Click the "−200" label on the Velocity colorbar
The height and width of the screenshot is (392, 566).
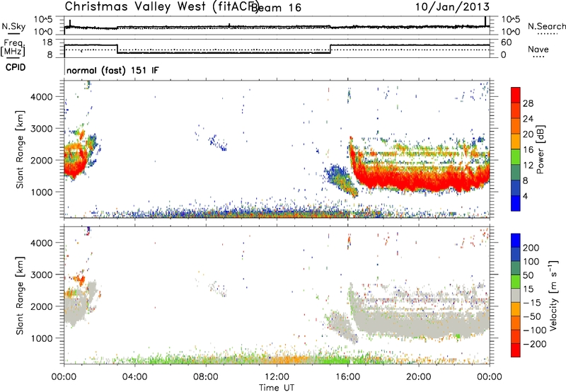click(x=535, y=344)
